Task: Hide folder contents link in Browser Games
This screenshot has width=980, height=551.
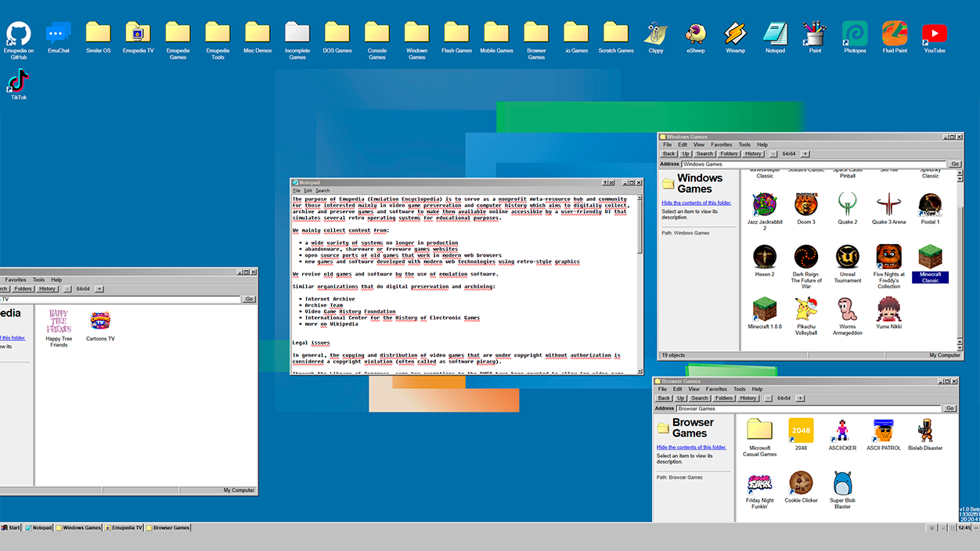Action: click(x=691, y=447)
